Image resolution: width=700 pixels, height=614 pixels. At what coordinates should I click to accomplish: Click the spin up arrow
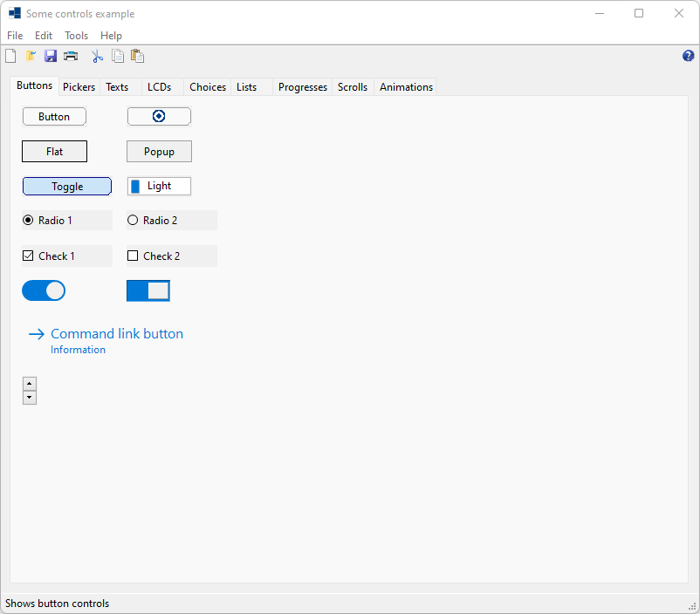[x=30, y=384]
